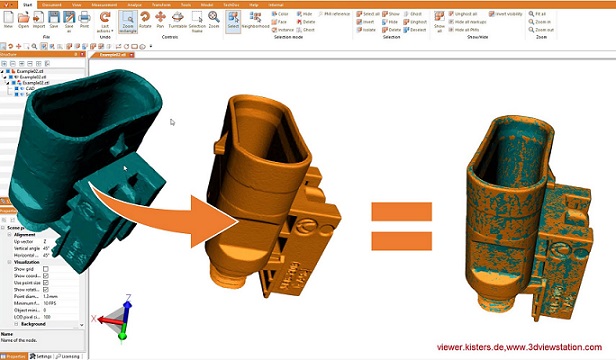
Task: Choose the Save as icon
Action: (x=69, y=21)
